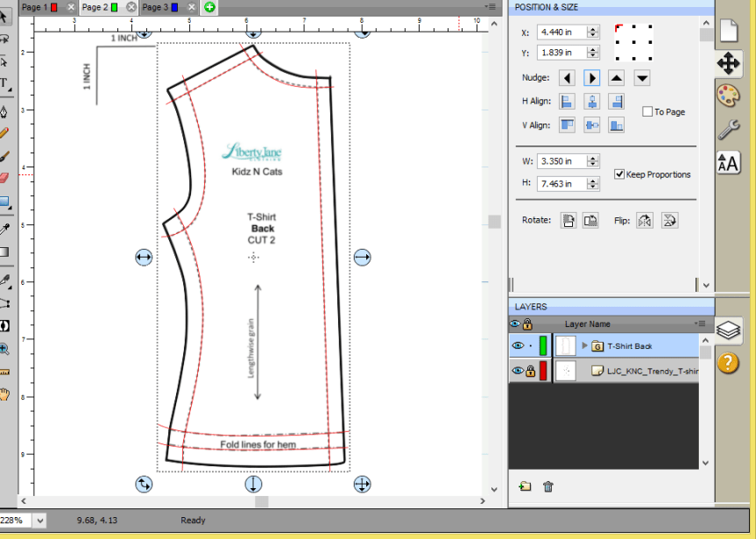Align selection to horizontal center
Screen dimensions: 756x539
592,102
